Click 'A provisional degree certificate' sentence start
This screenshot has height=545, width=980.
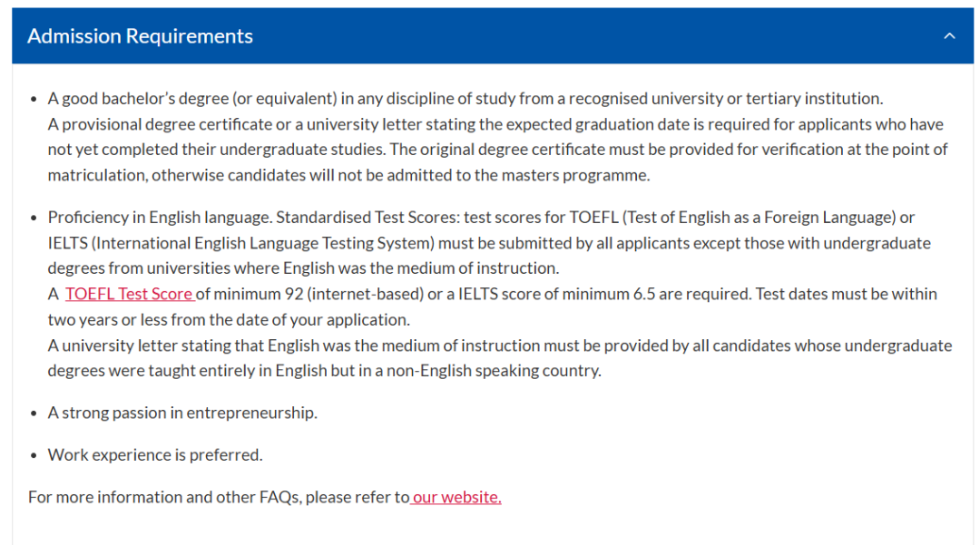click(x=145, y=124)
